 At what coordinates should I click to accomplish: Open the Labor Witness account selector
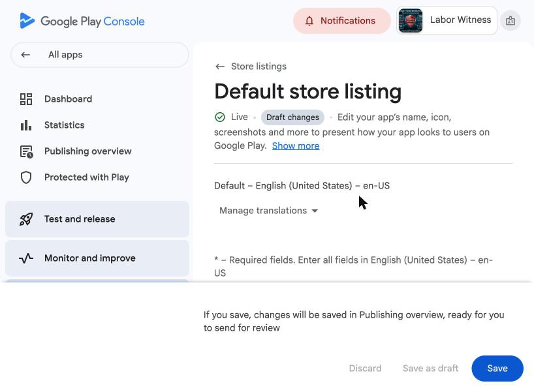[447, 21]
